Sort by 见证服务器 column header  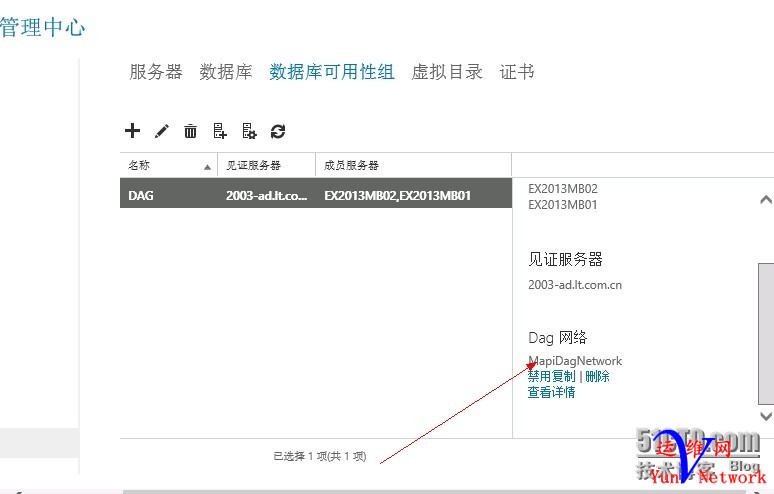coord(267,165)
